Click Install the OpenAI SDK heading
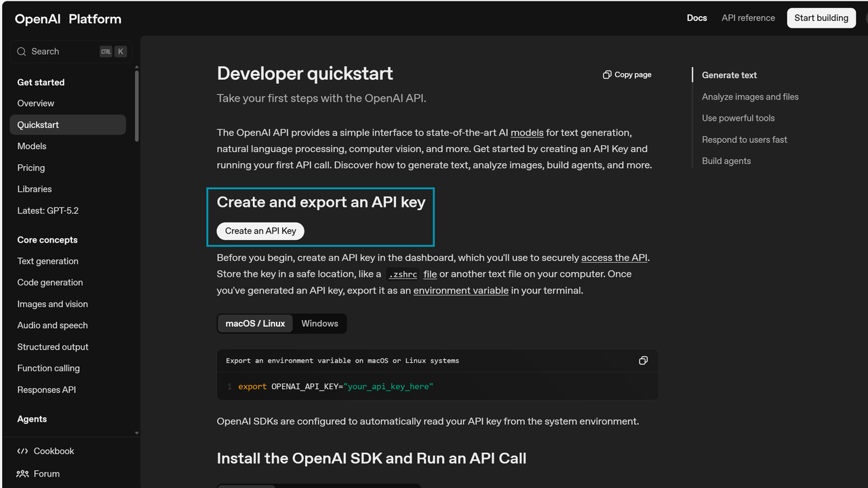The height and width of the screenshot is (488, 868). click(372, 458)
